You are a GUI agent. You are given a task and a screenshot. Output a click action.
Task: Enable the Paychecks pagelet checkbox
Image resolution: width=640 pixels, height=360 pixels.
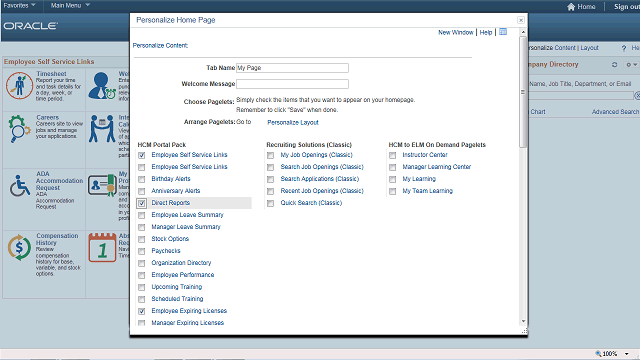coord(142,251)
